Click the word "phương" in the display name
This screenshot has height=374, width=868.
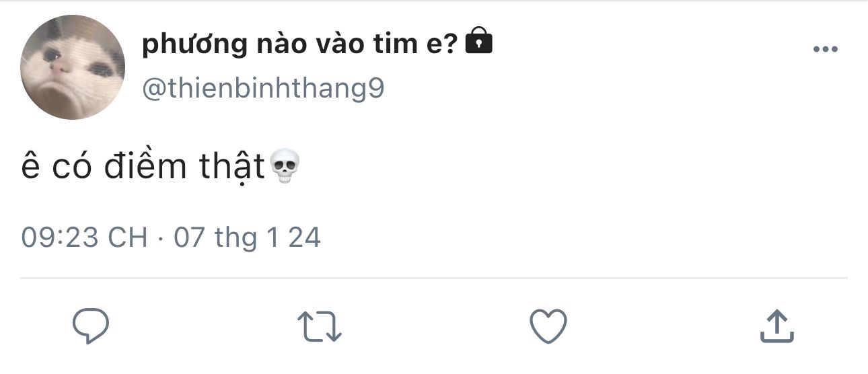coord(194,46)
